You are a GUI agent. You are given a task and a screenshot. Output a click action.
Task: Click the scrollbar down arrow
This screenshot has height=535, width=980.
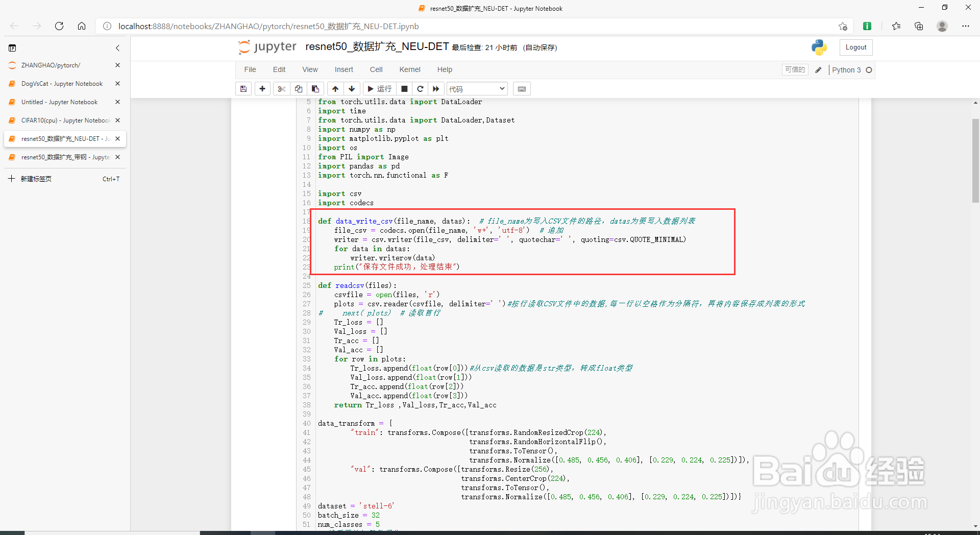point(975,526)
